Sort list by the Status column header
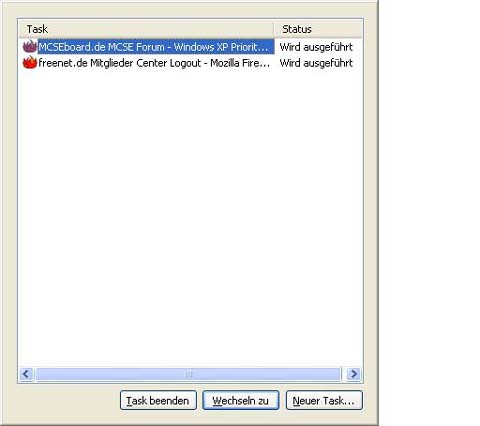The width and height of the screenshot is (480, 426). 318,29
